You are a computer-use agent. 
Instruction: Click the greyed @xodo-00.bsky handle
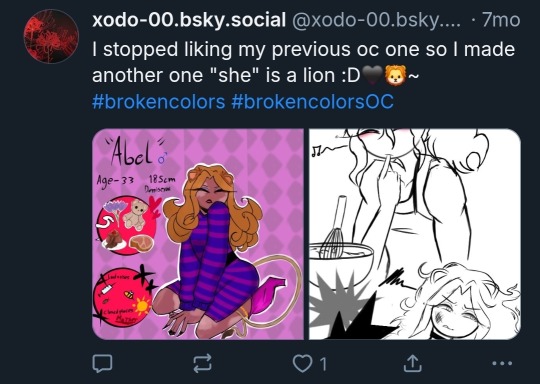click(376, 20)
